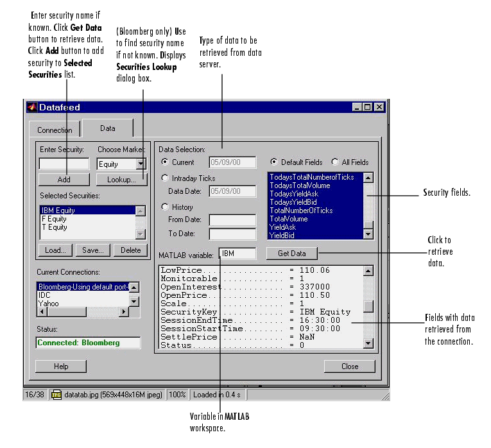This screenshot has height=448, width=491.
Task: Select the History radio button
Action: 165,207
